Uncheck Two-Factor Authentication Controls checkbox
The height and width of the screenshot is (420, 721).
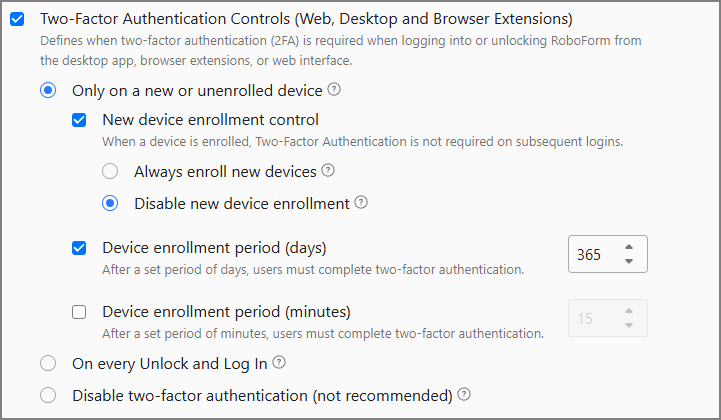pos(17,18)
